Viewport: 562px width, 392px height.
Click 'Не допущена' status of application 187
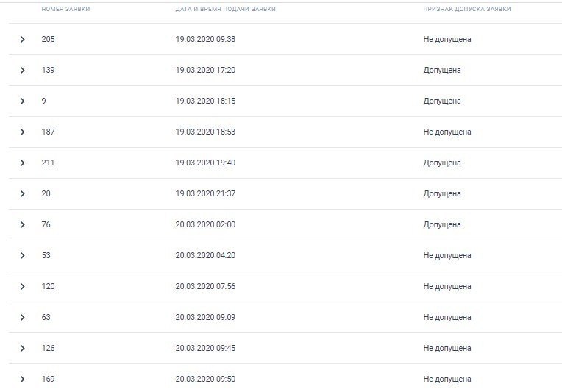click(x=447, y=132)
